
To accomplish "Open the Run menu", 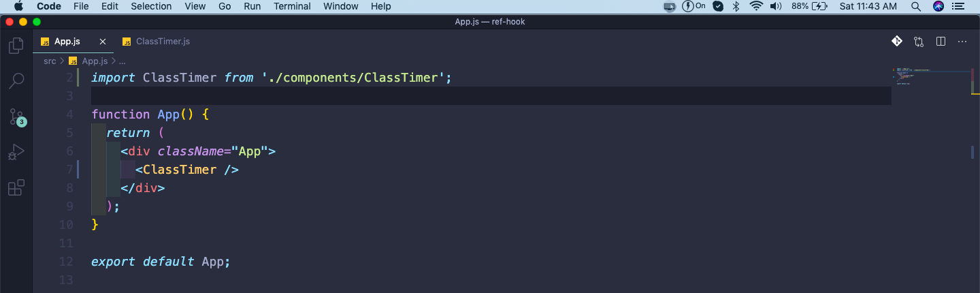I will click(252, 6).
